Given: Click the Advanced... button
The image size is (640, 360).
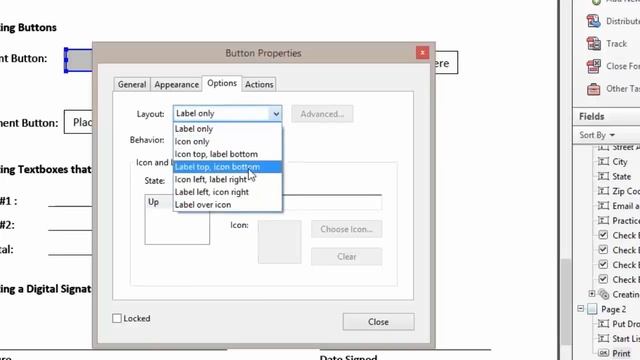Looking at the screenshot, I should [x=322, y=114].
